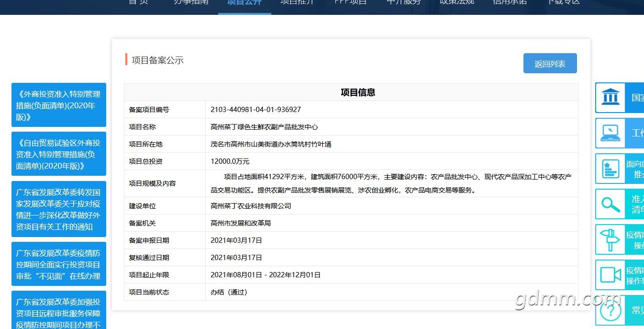Click the signpost direction icon
Image resolution: width=644 pixels, height=329 pixels.
pos(611,239)
